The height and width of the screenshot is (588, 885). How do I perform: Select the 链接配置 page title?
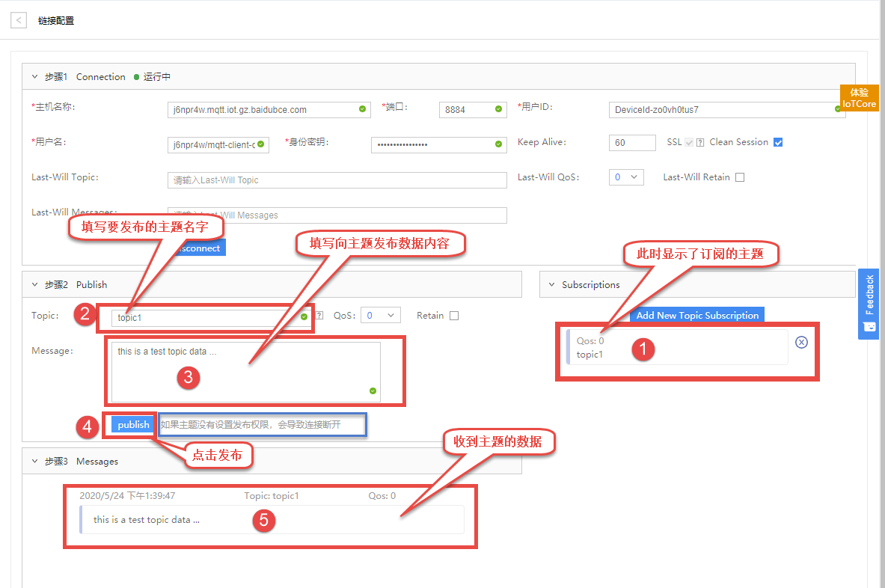(56, 21)
